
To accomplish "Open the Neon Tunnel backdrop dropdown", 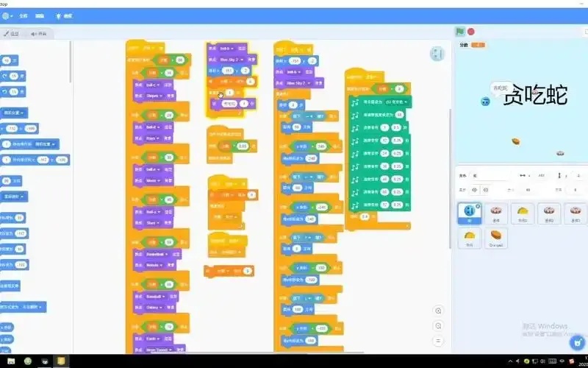I will click(159, 350).
